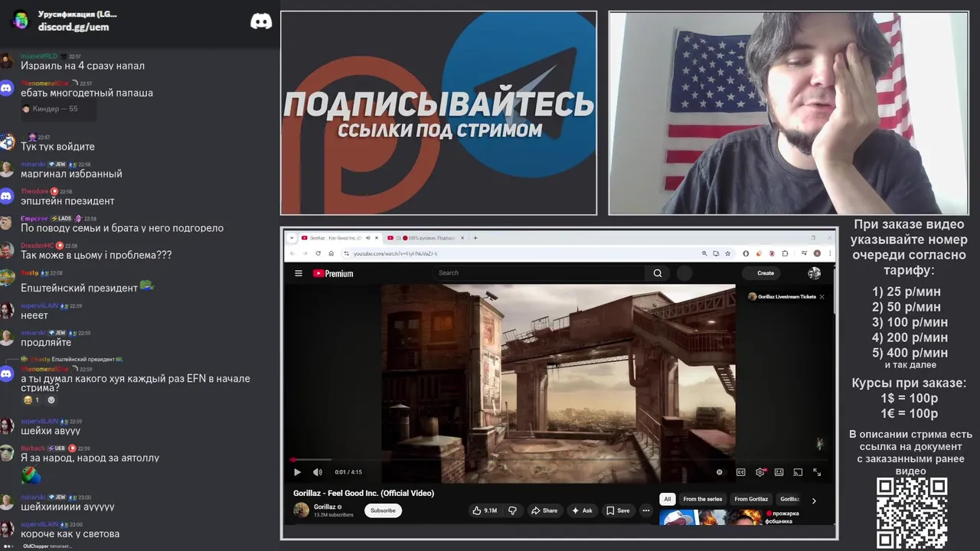The width and height of the screenshot is (980, 551).
Task: Open browser media controls icon
Action: 805,253
